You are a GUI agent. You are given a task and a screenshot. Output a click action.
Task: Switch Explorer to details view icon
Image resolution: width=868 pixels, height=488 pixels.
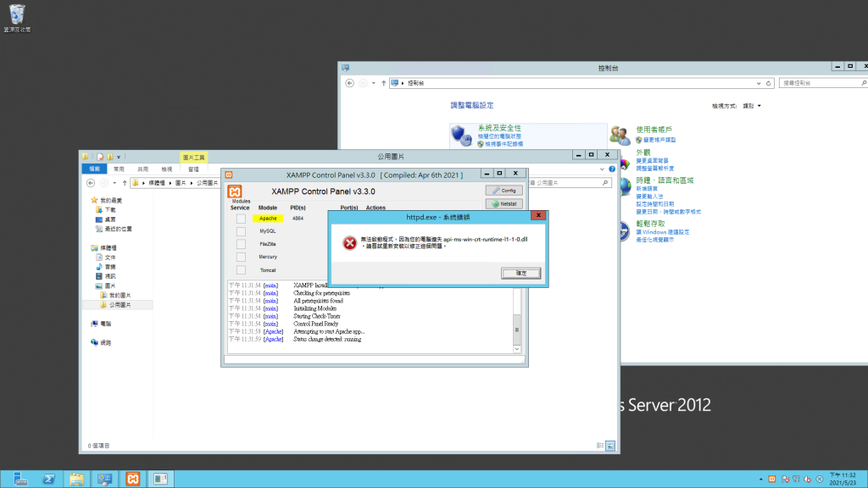tap(600, 446)
